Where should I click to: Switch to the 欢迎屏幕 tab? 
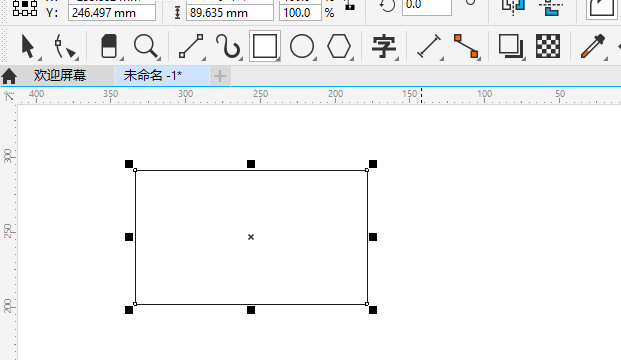(60, 75)
